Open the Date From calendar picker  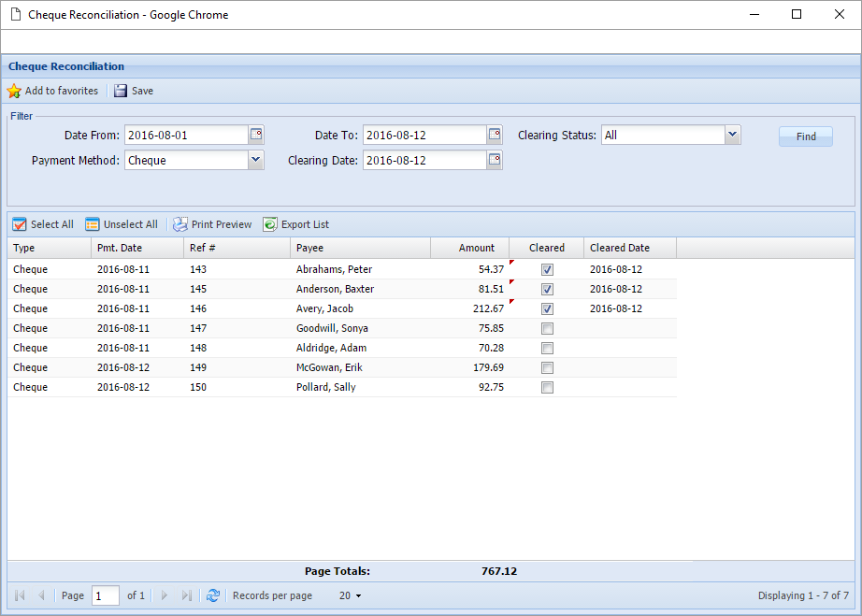(256, 135)
